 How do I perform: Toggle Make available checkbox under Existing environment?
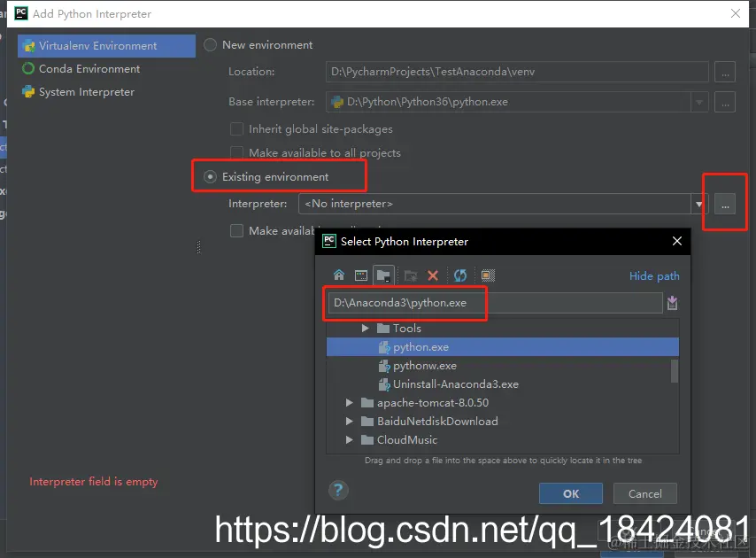click(236, 231)
